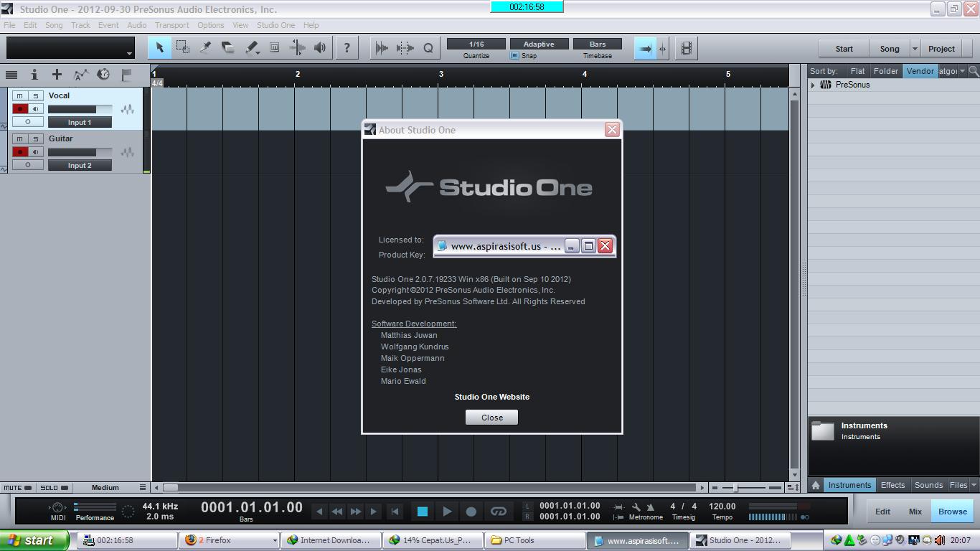Open the Audio Bend panel icon
This screenshot has height=551, width=980.
[x=382, y=48]
